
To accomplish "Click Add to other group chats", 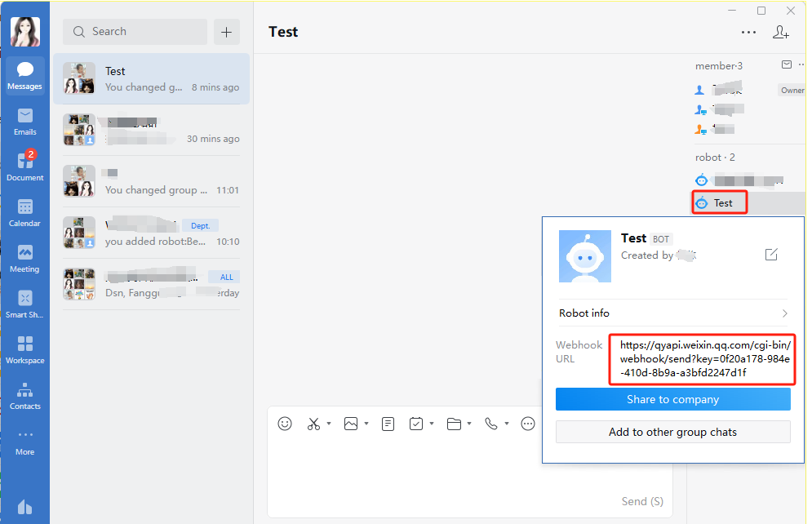I will pyautogui.click(x=672, y=431).
